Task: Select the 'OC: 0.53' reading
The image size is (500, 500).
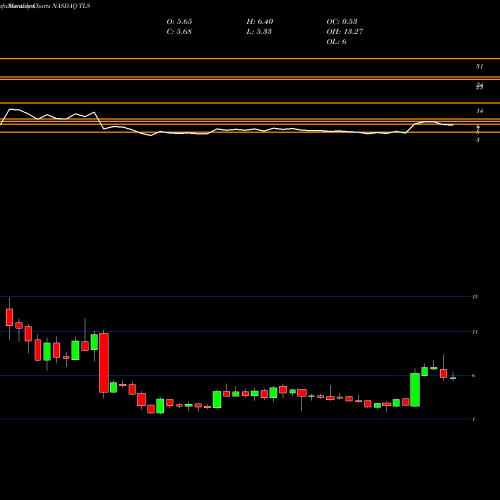Action: (x=342, y=22)
